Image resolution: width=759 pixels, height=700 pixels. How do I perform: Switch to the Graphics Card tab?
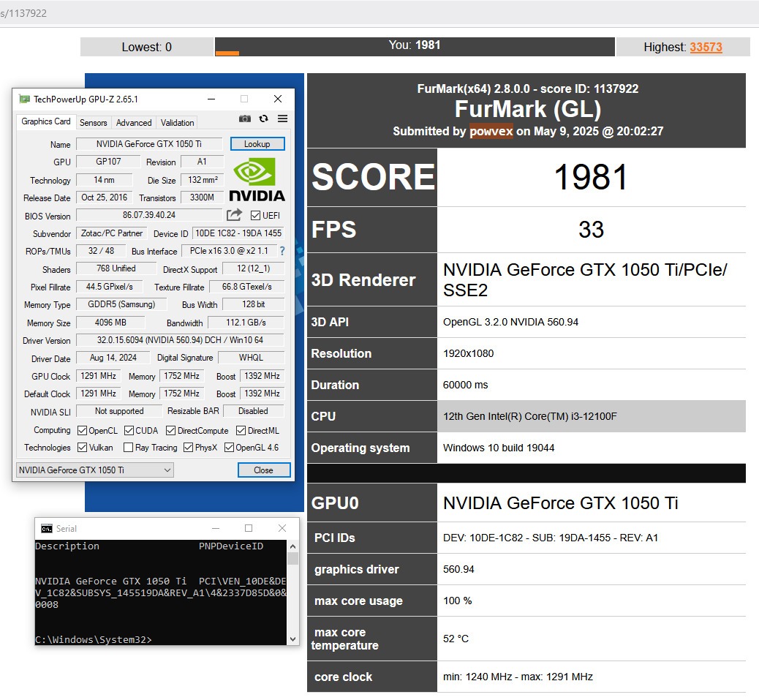[46, 121]
